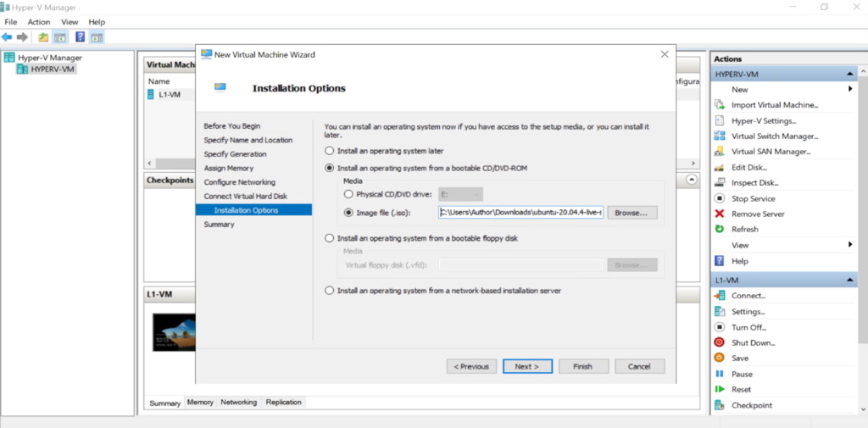Collapse the L1-VM actions section
The image size is (868, 428).
pyautogui.click(x=849, y=281)
